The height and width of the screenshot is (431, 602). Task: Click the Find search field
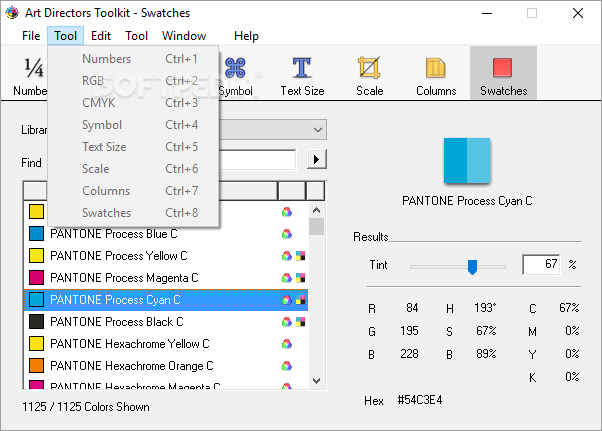[257, 159]
